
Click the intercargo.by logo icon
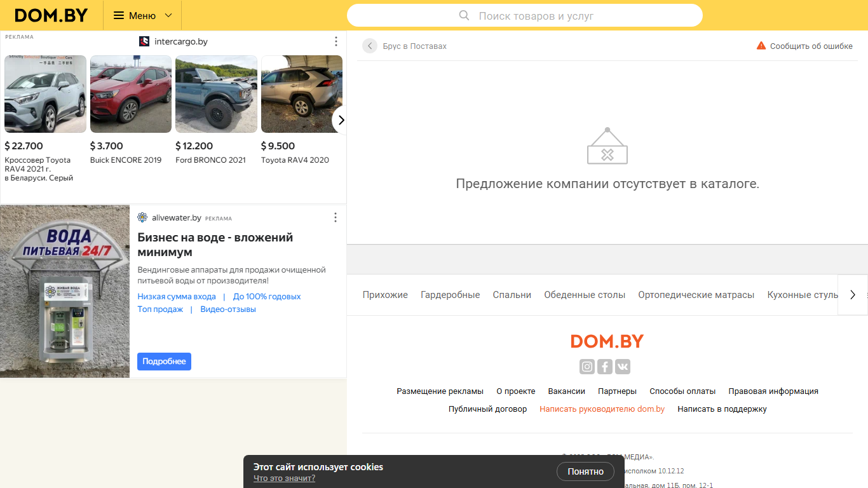point(144,41)
